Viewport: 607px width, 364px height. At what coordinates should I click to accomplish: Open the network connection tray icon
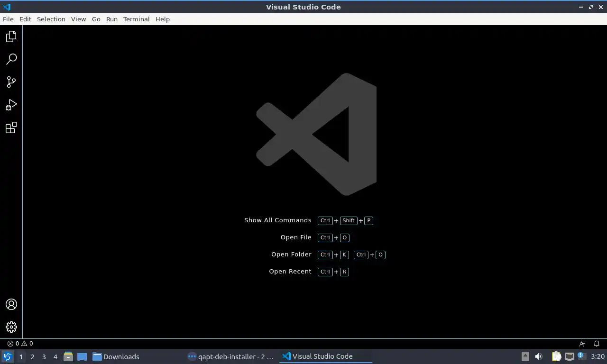tap(570, 356)
